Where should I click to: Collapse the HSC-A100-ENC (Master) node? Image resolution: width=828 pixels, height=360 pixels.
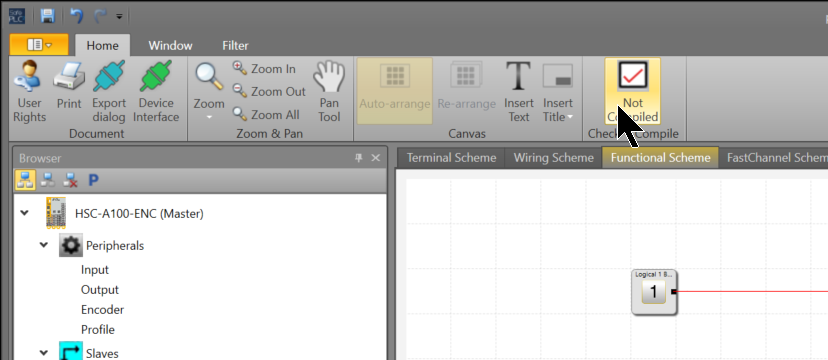click(24, 213)
